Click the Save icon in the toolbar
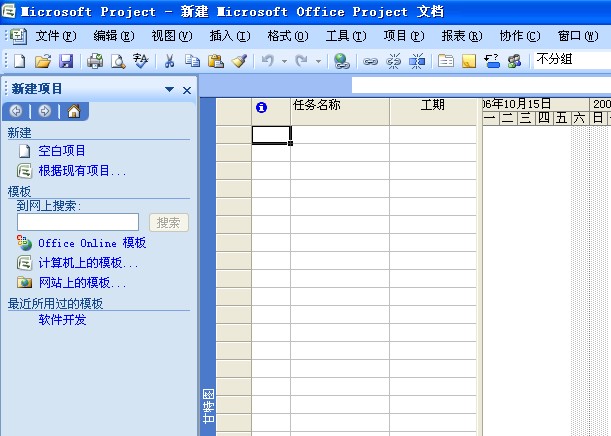Screen dimensions: 611x436 pos(66,61)
